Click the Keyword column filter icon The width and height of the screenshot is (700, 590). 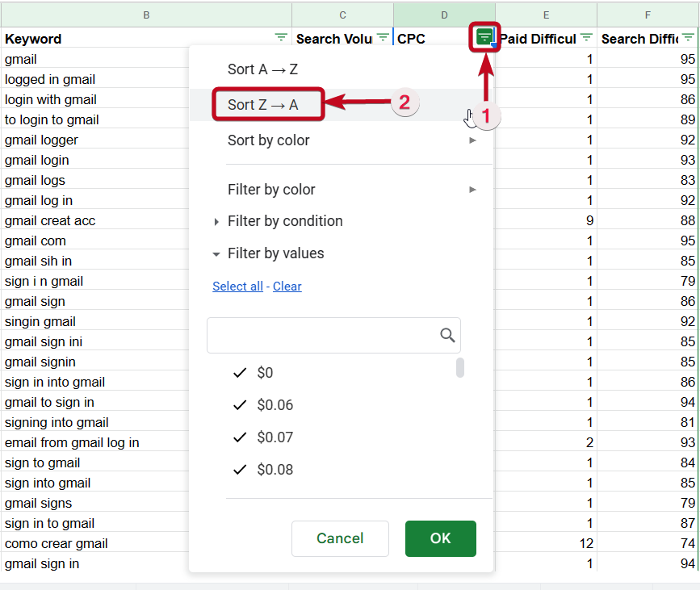[281, 38]
